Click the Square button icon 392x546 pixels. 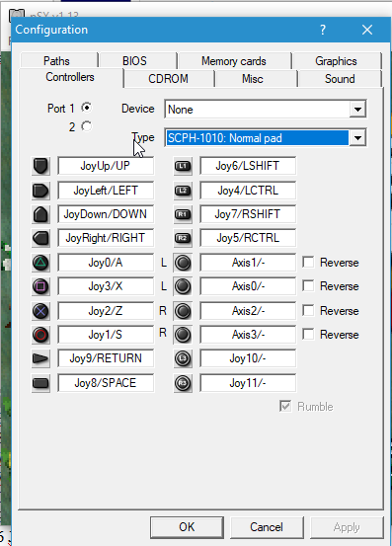coord(40,286)
